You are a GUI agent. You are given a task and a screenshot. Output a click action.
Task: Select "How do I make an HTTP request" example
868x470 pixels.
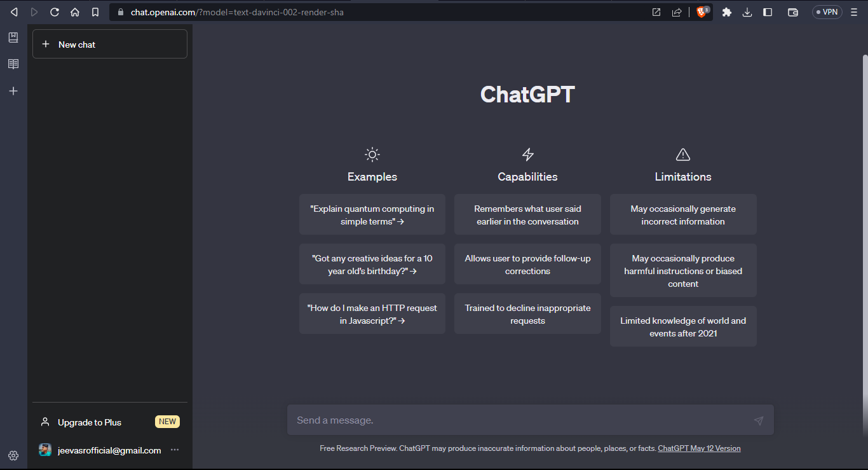point(372,314)
